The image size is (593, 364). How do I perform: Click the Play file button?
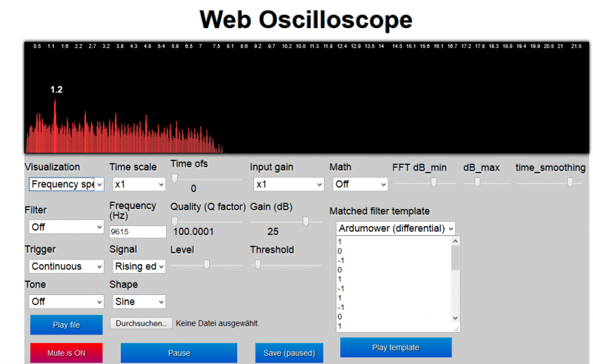pyautogui.click(x=66, y=325)
